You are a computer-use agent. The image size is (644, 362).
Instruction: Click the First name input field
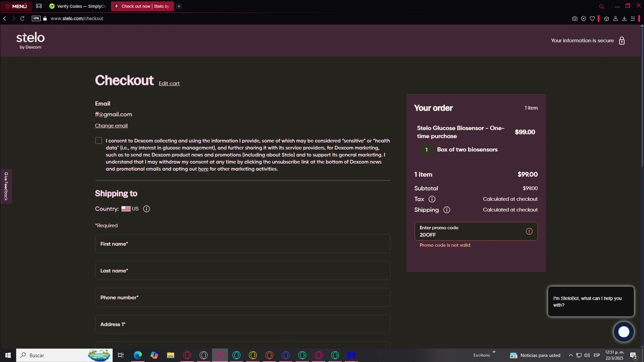[243, 244]
